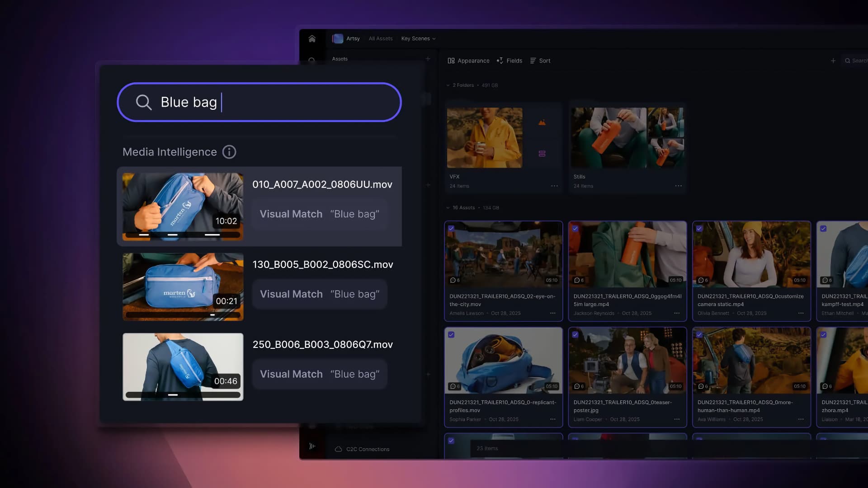Open the Media Intelligence info tooltip

(229, 152)
